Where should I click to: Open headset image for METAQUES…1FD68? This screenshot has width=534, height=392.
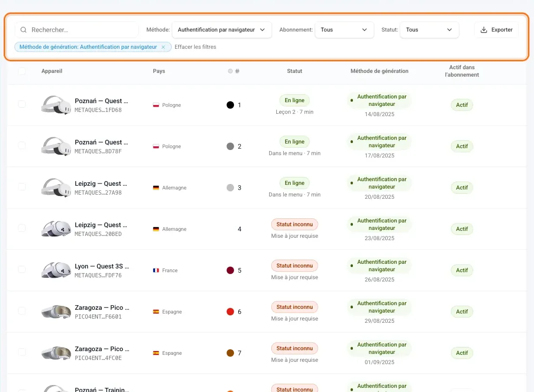click(x=56, y=105)
